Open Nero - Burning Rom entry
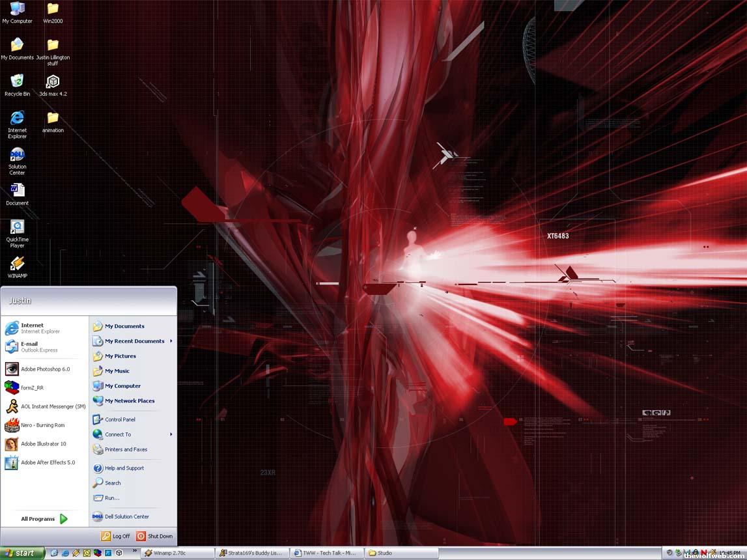Image resolution: width=747 pixels, height=560 pixels. (42, 425)
